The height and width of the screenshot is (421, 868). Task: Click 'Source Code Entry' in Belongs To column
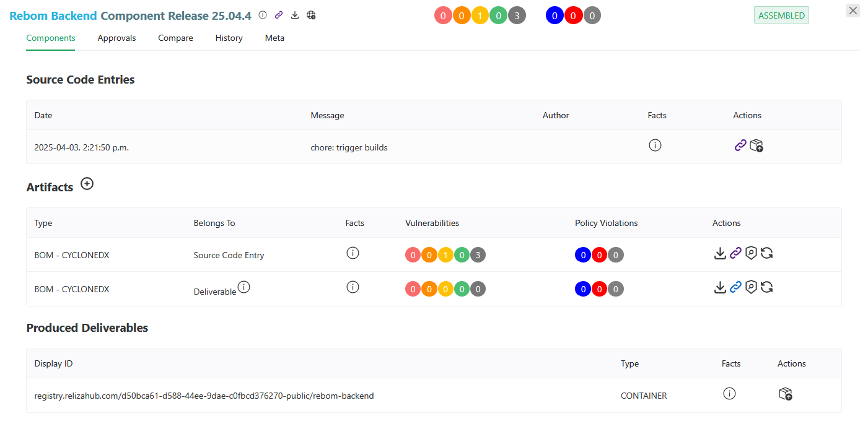coord(229,255)
